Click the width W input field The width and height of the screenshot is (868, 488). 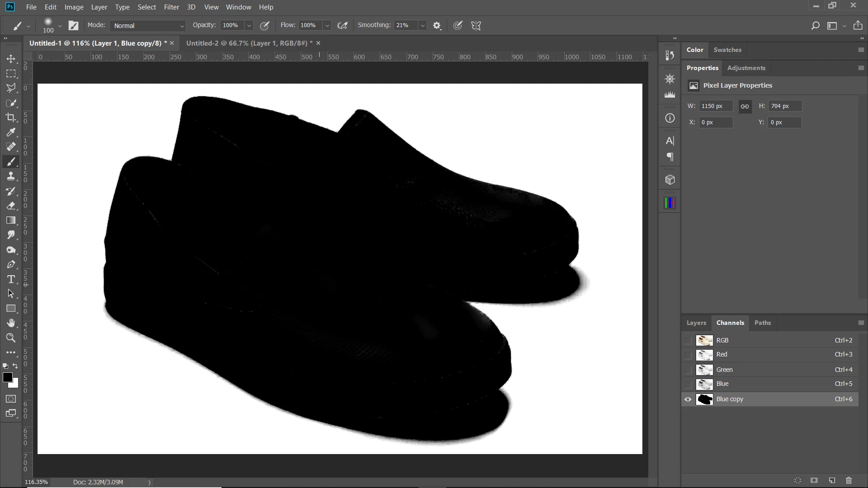[715, 106]
